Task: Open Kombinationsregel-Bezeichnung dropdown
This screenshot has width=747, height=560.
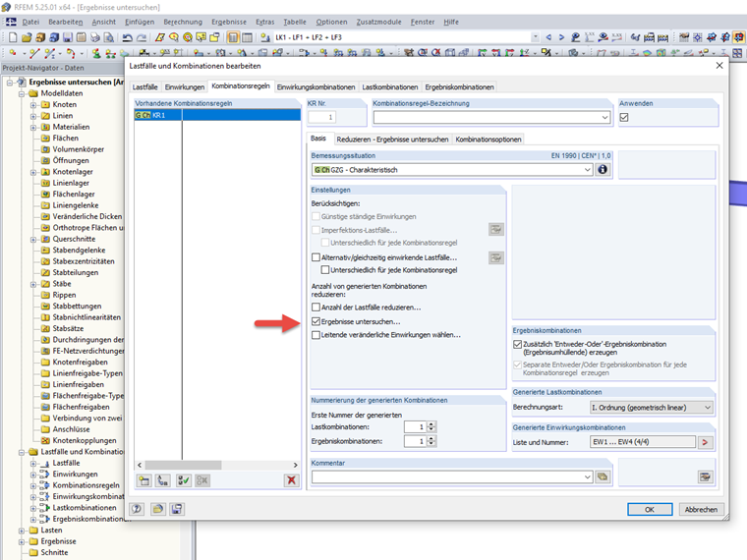Action: point(604,117)
